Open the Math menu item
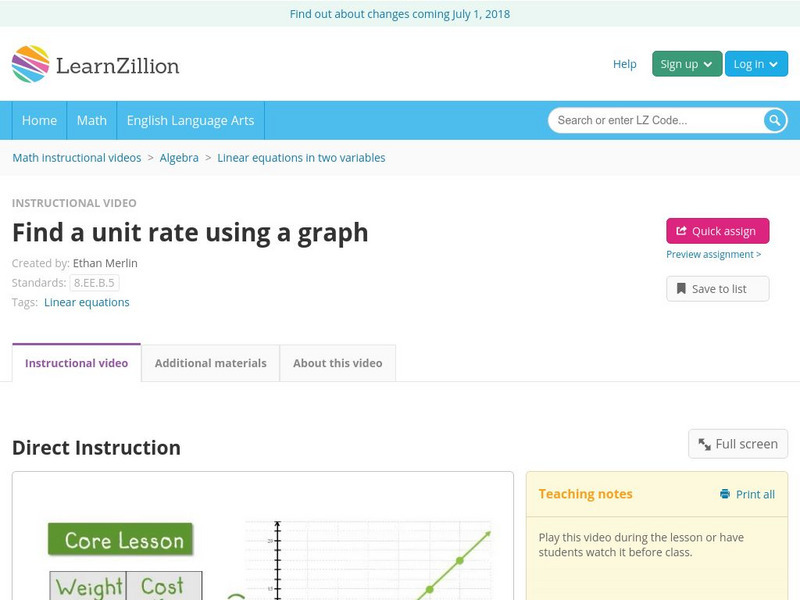Image resolution: width=800 pixels, height=600 pixels. tap(92, 120)
